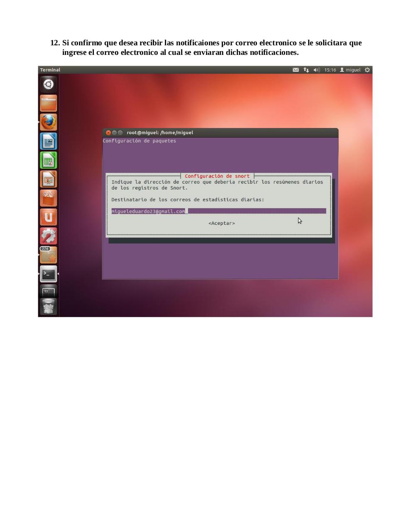Screen dimensions: 411x532
Task: Expand the network connections indicator
Action: click(x=306, y=70)
